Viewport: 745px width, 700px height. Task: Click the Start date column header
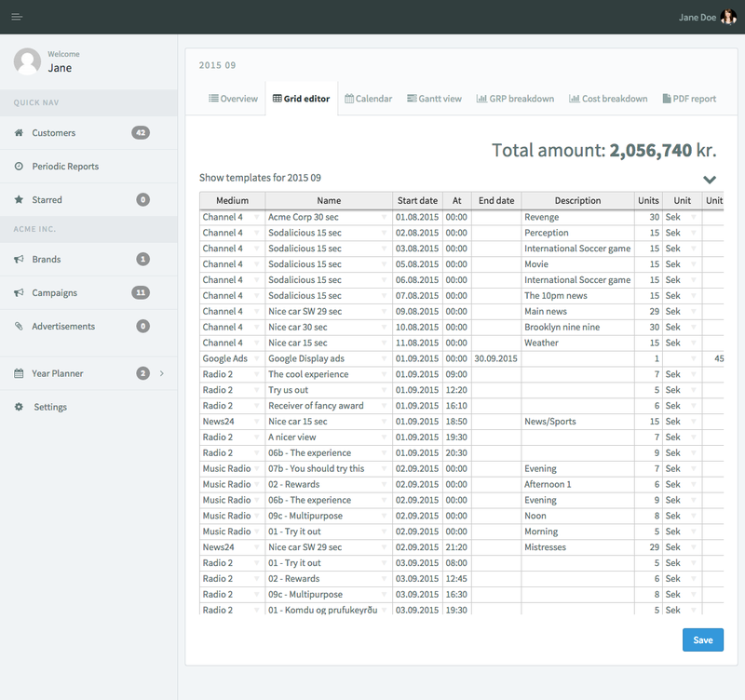point(417,200)
